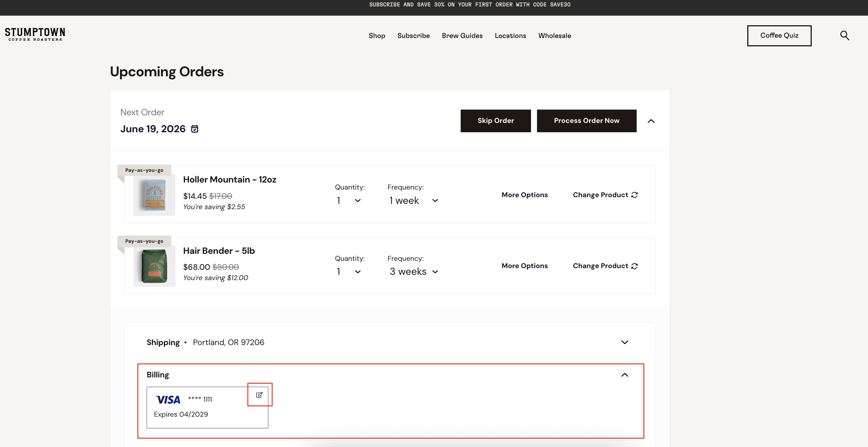Go to the Subscribe menu item
The image size is (868, 447).
point(413,36)
